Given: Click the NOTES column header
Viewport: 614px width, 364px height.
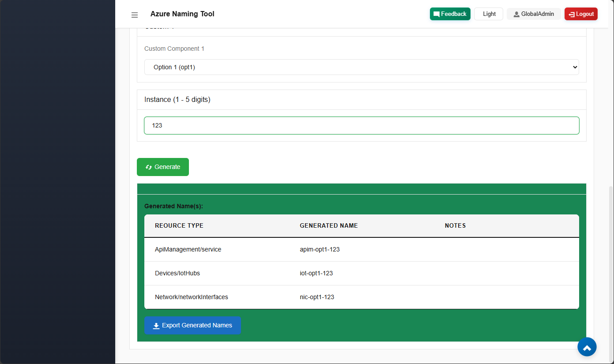Looking at the screenshot, I should tap(455, 225).
